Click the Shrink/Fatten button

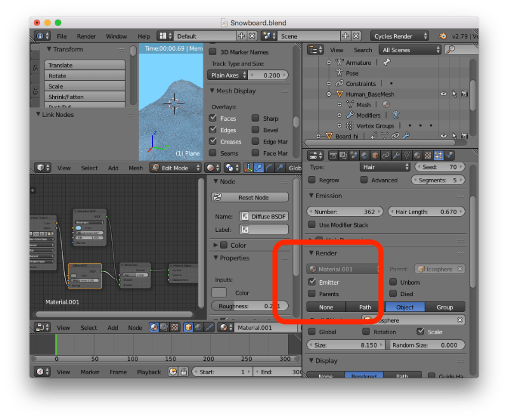85,97
